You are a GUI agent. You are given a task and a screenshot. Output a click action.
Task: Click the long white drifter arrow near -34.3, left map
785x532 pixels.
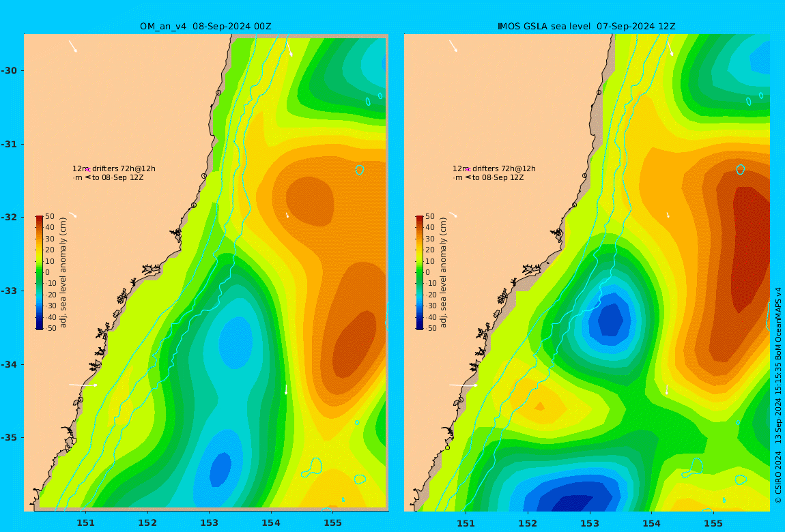point(83,385)
